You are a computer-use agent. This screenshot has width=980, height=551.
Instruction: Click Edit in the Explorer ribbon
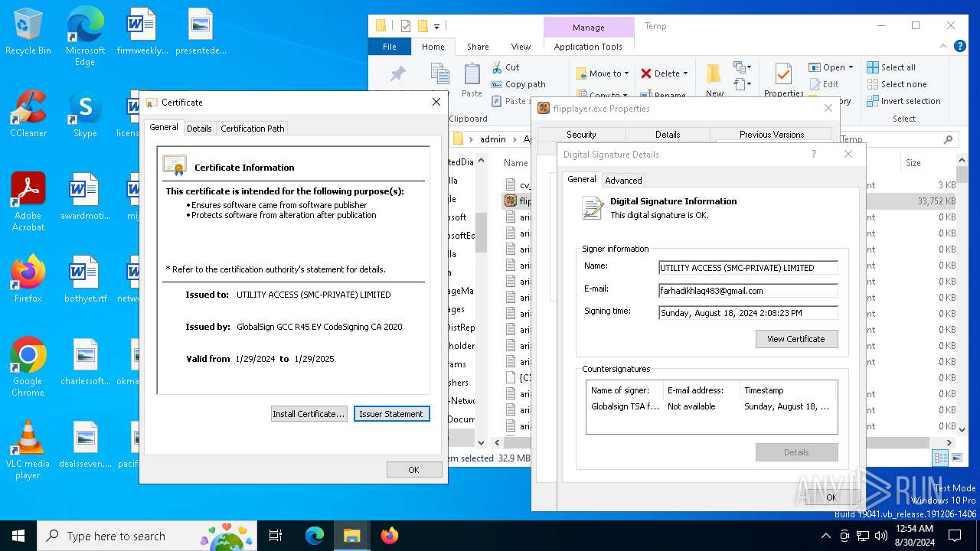click(824, 84)
